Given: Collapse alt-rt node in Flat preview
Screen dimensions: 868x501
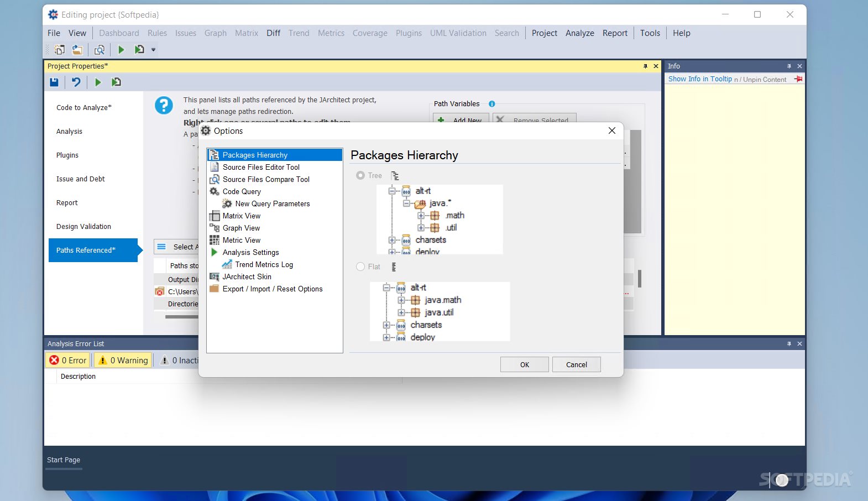Looking at the screenshot, I should tap(386, 288).
